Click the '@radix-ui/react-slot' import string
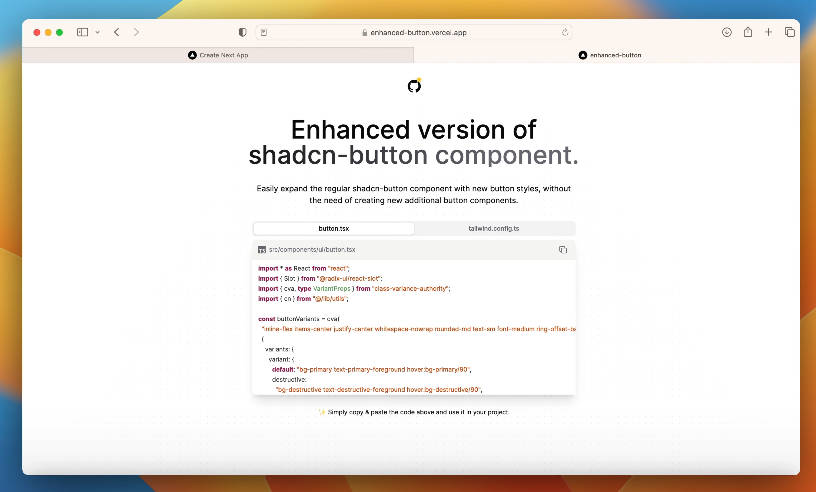 pos(349,279)
